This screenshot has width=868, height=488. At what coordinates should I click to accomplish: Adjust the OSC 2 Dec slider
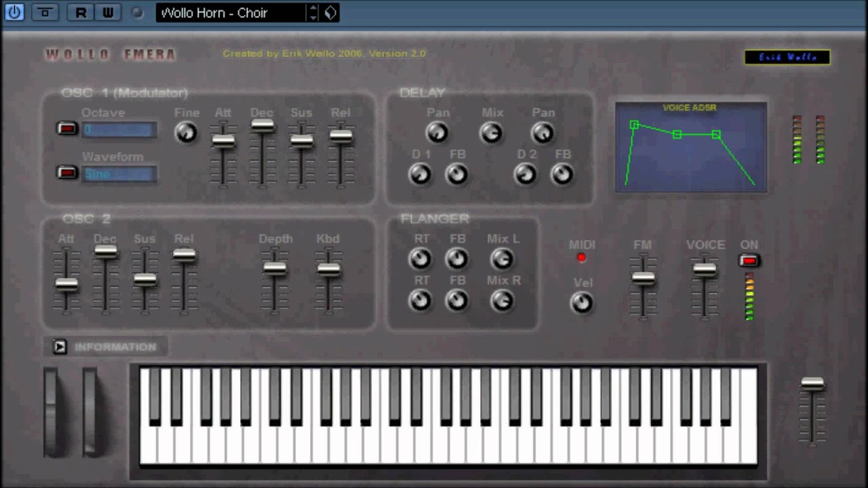pyautogui.click(x=106, y=251)
